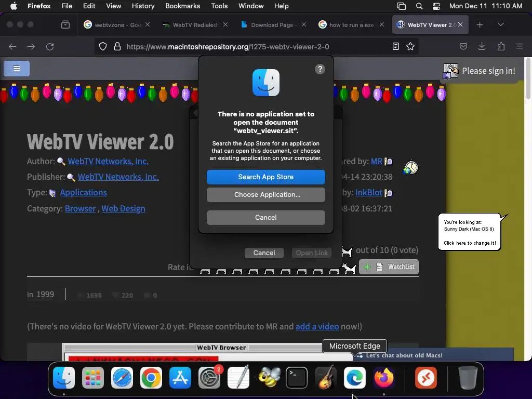532x399 pixels.
Task: Open Launchpad from the Dock
Action: (x=93, y=378)
